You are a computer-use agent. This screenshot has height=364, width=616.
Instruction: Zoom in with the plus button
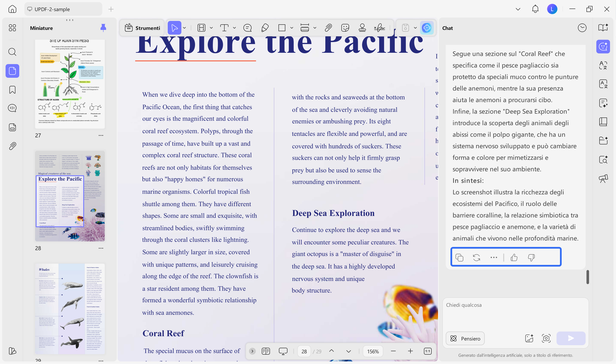point(410,351)
